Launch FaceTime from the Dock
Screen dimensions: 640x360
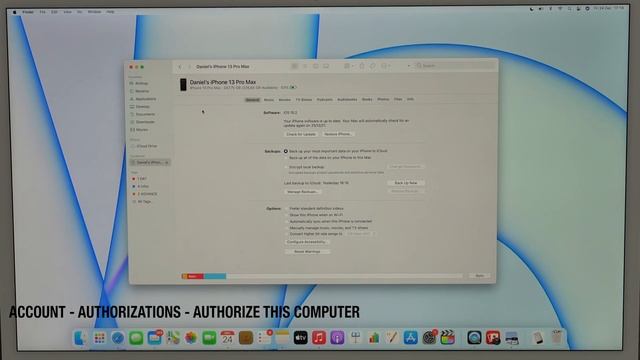click(209, 338)
